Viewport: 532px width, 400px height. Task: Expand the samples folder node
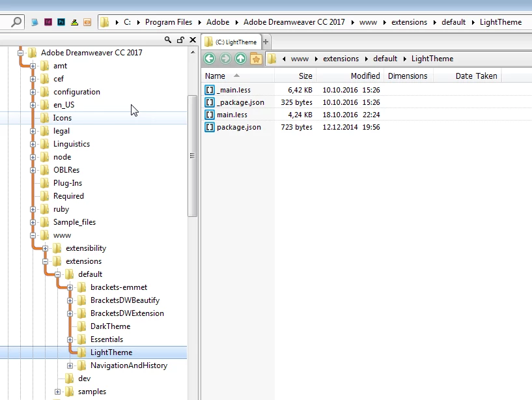click(x=58, y=392)
